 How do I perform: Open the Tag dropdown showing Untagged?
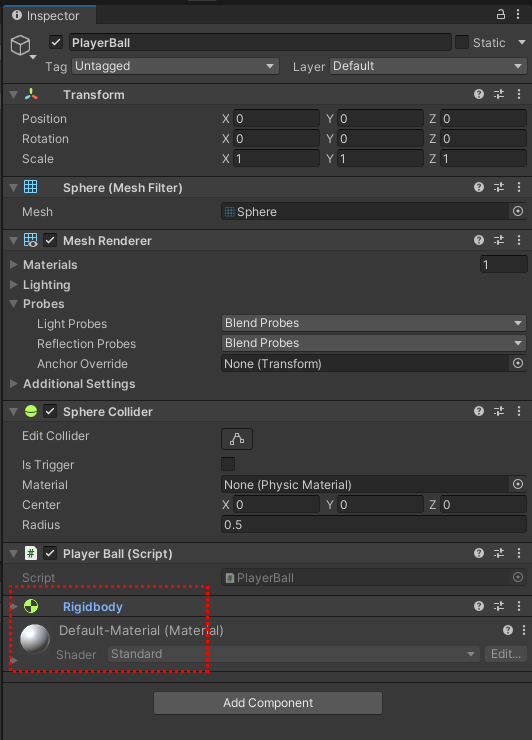pos(175,66)
